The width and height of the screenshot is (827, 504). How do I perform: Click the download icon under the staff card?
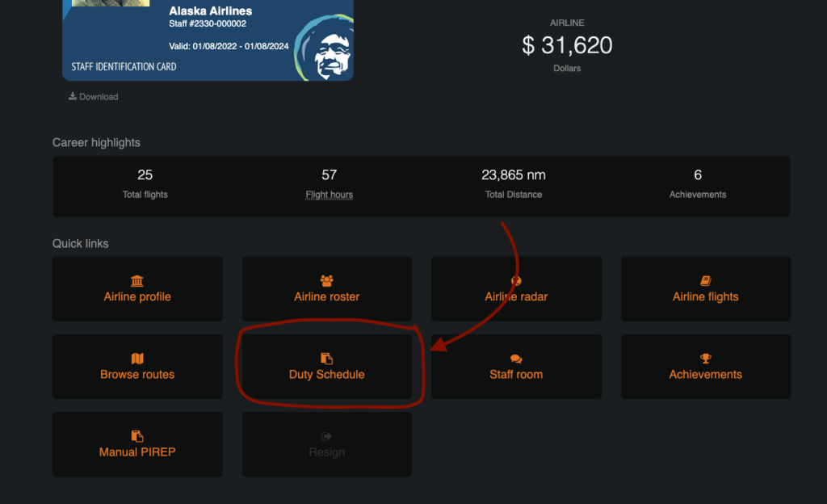[72, 96]
